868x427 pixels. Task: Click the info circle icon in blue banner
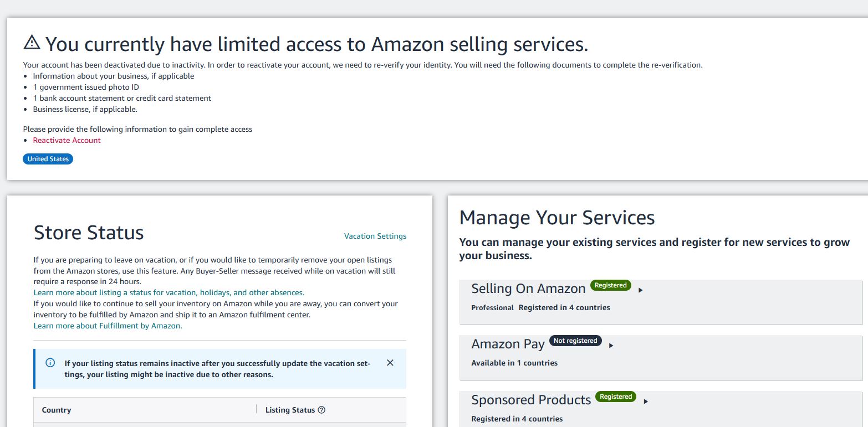pos(50,363)
